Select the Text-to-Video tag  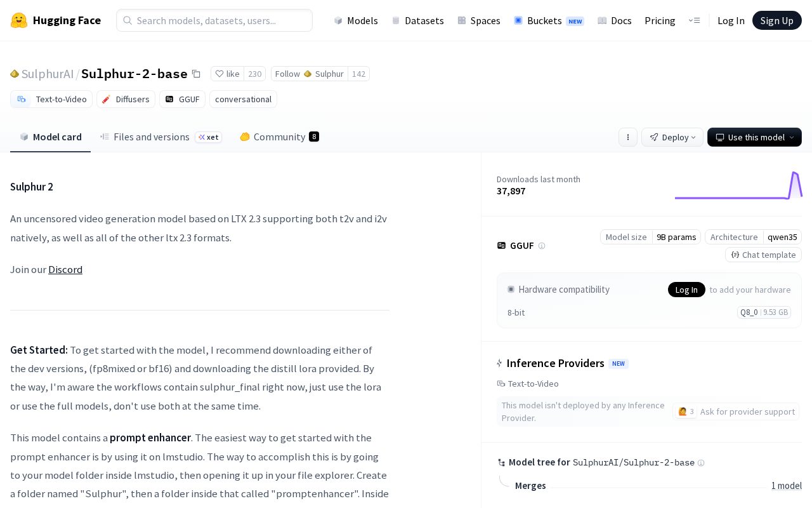point(51,99)
